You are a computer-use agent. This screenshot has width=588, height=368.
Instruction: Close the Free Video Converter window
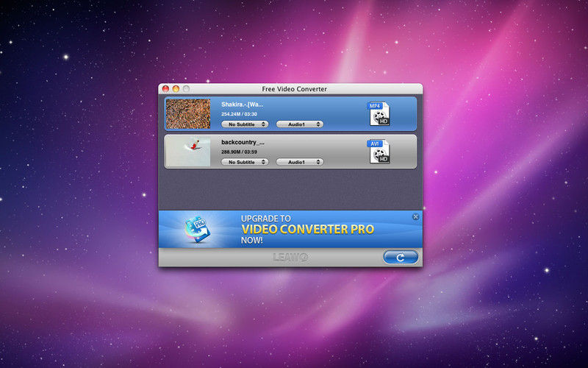tap(165, 89)
